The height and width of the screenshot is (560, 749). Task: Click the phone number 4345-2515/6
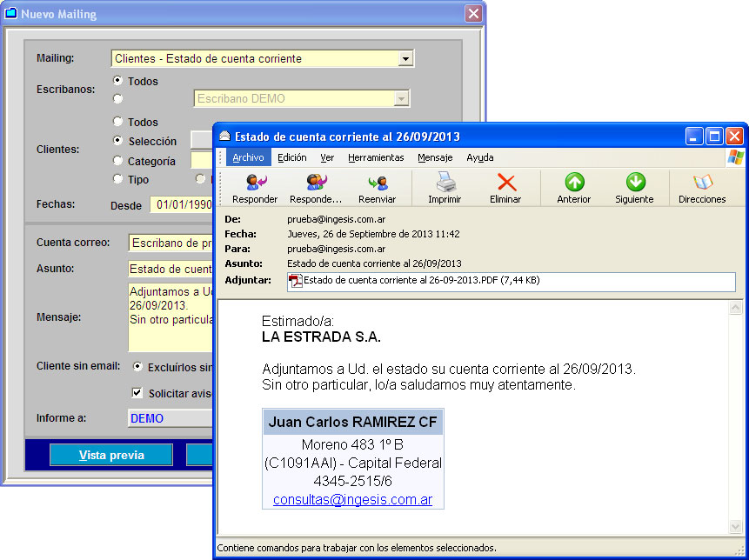point(352,481)
